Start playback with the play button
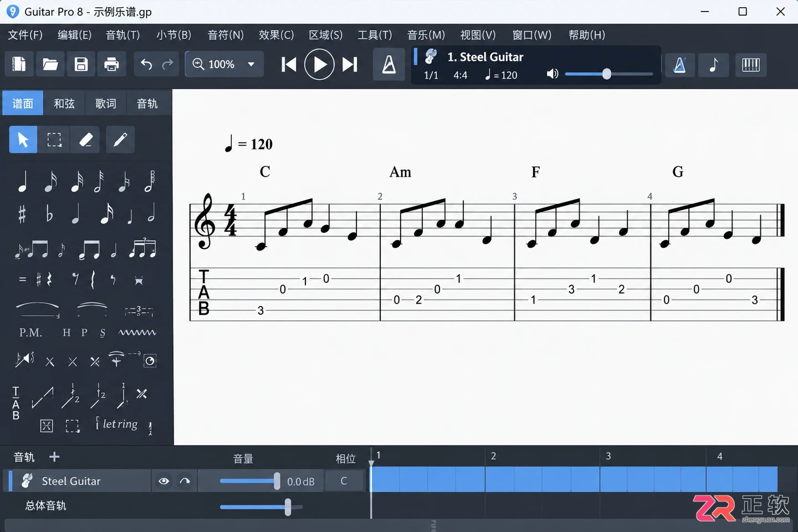This screenshot has width=798, height=532. 320,65
